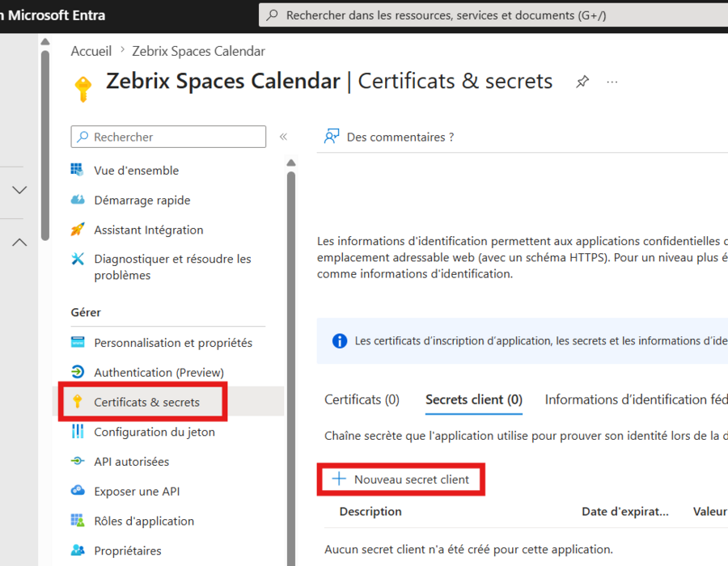
Task: Open the ellipsis more options menu
Action: pos(612,82)
